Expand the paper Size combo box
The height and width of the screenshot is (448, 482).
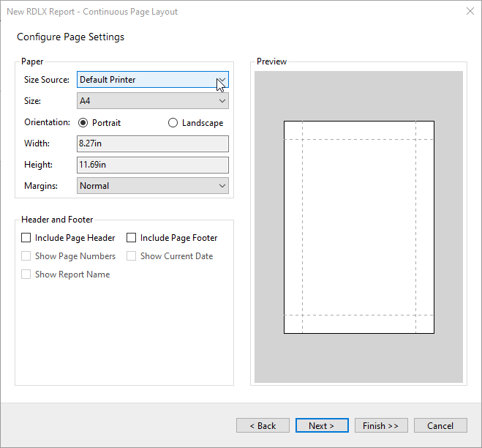(x=152, y=101)
